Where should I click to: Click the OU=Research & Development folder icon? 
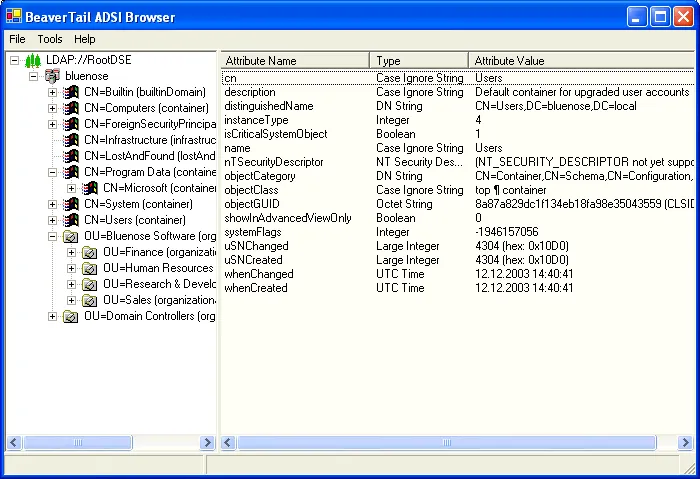tap(90, 284)
